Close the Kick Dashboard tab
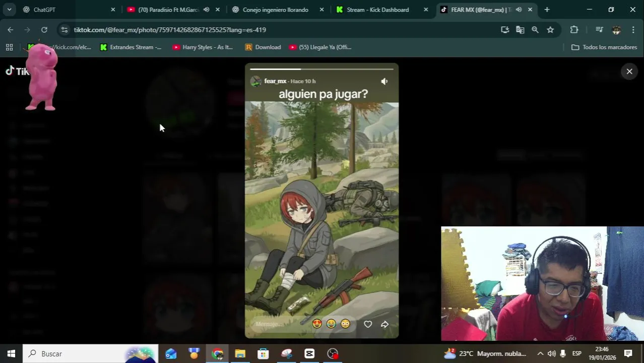644x363 pixels. pos(426,10)
